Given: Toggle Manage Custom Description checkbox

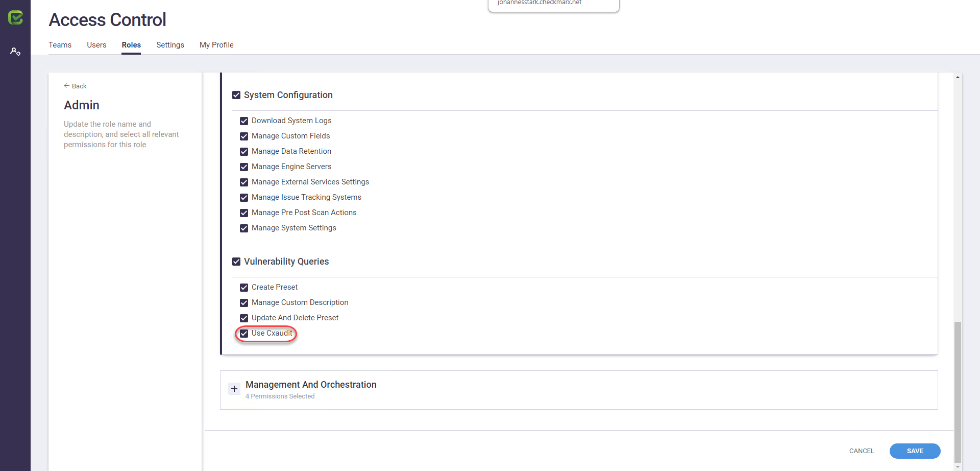Looking at the screenshot, I should pyautogui.click(x=244, y=303).
